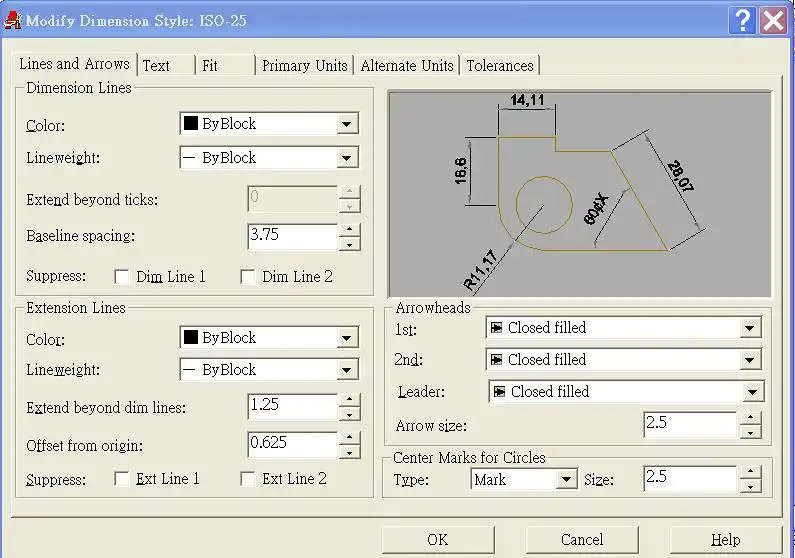Image resolution: width=795 pixels, height=558 pixels.
Task: Open the Fit tab
Action: point(225,65)
